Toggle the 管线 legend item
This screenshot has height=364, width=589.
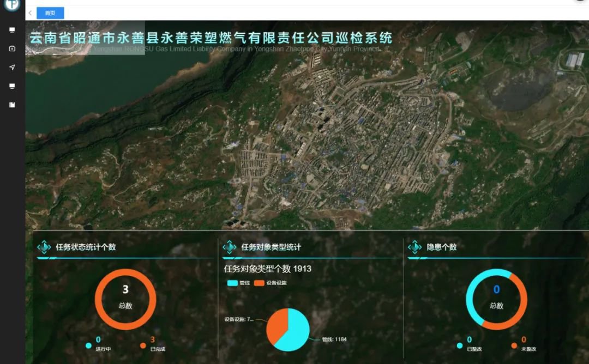238,283
